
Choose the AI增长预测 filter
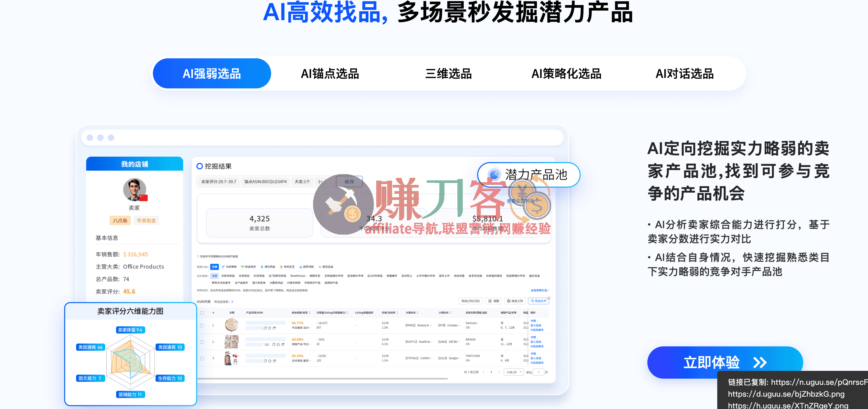(x=293, y=283)
